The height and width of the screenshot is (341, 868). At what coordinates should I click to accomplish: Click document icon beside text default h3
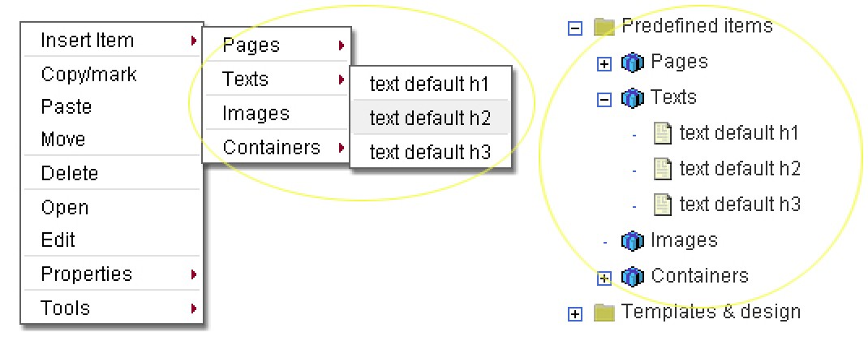click(663, 205)
